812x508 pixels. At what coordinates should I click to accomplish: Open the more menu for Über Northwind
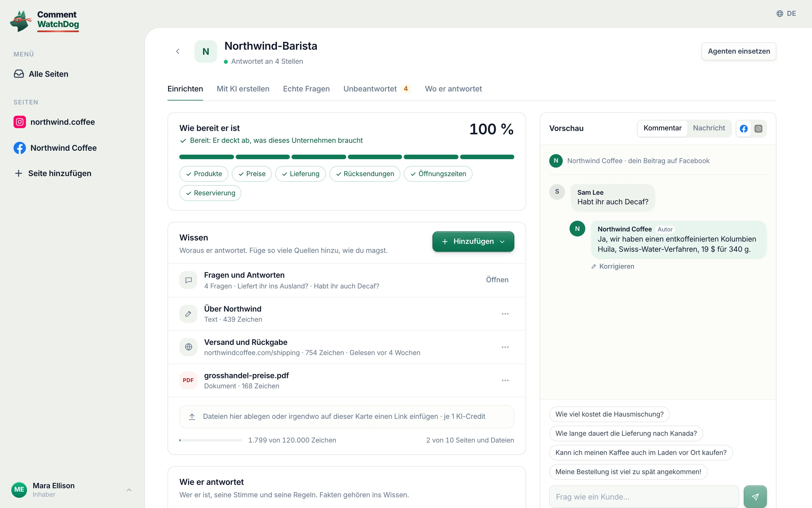[505, 314]
